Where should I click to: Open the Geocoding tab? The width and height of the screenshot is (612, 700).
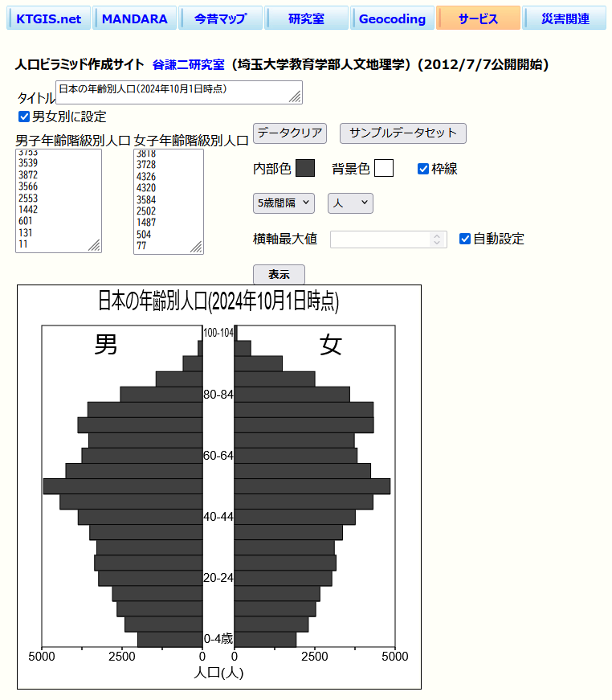(392, 18)
